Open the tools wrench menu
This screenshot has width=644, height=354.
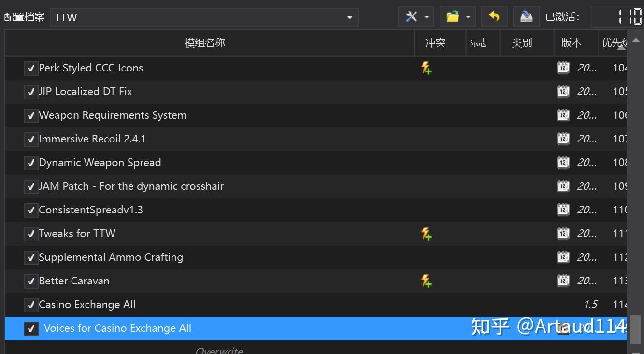(412, 16)
